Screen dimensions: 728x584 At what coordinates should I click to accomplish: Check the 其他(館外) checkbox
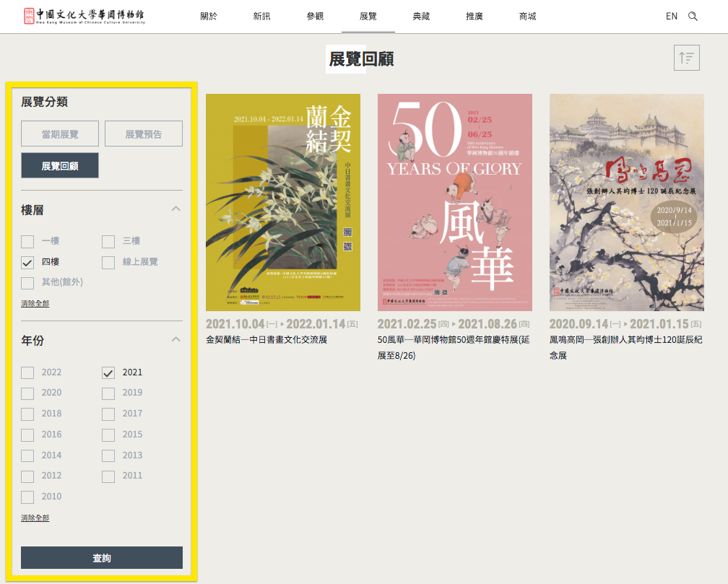(x=27, y=283)
